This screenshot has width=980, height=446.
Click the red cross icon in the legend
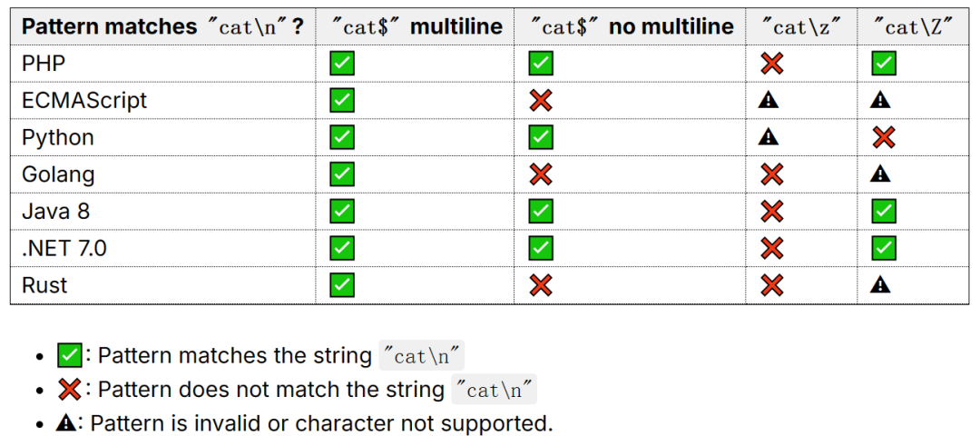click(x=69, y=390)
